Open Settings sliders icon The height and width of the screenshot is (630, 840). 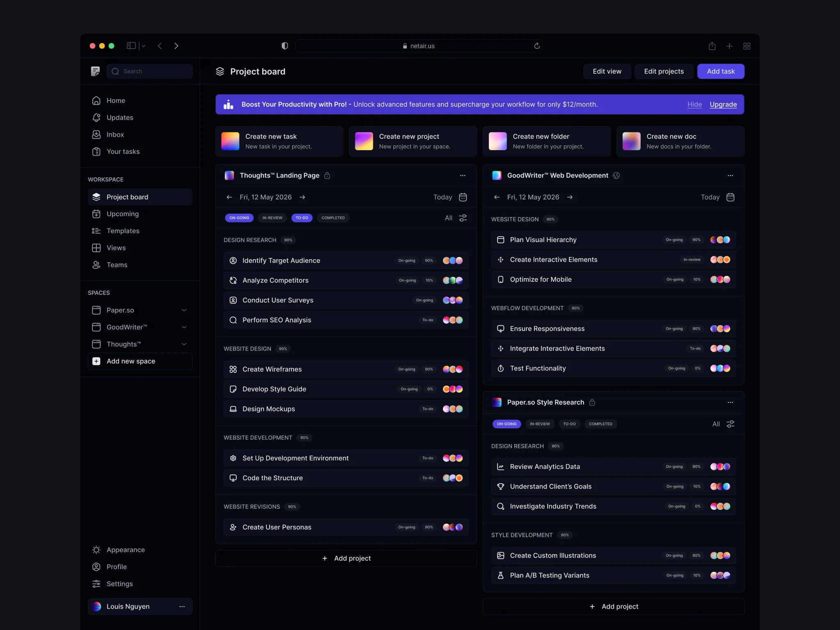click(96, 584)
